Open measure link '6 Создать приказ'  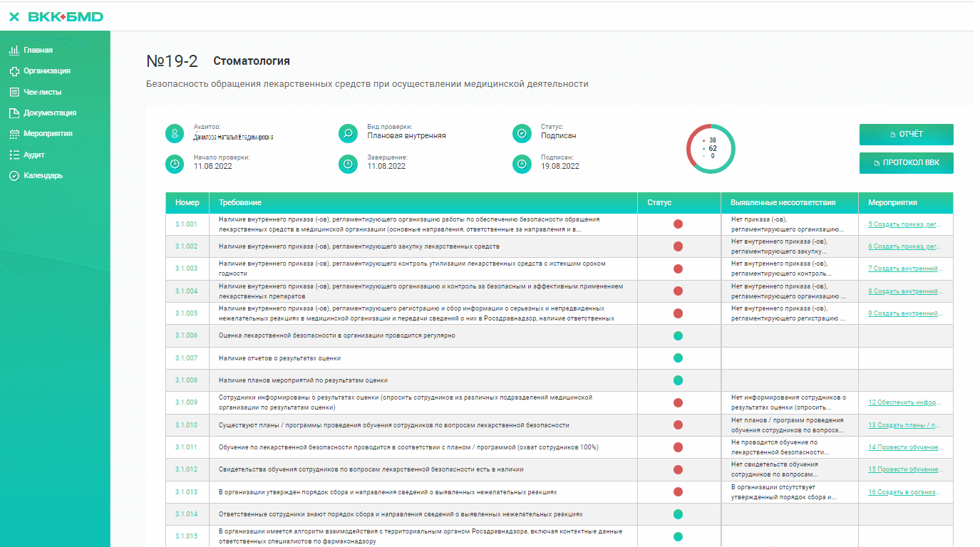click(905, 246)
